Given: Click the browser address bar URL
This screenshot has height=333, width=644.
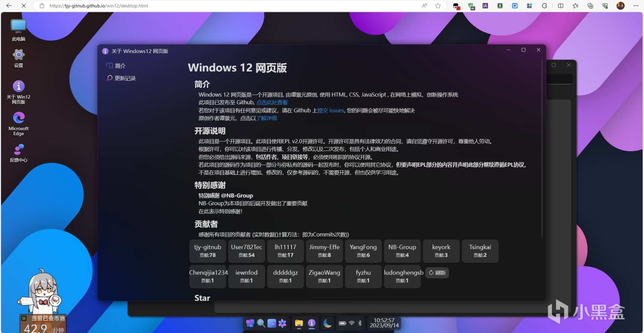Looking at the screenshot, I should [x=98, y=6].
